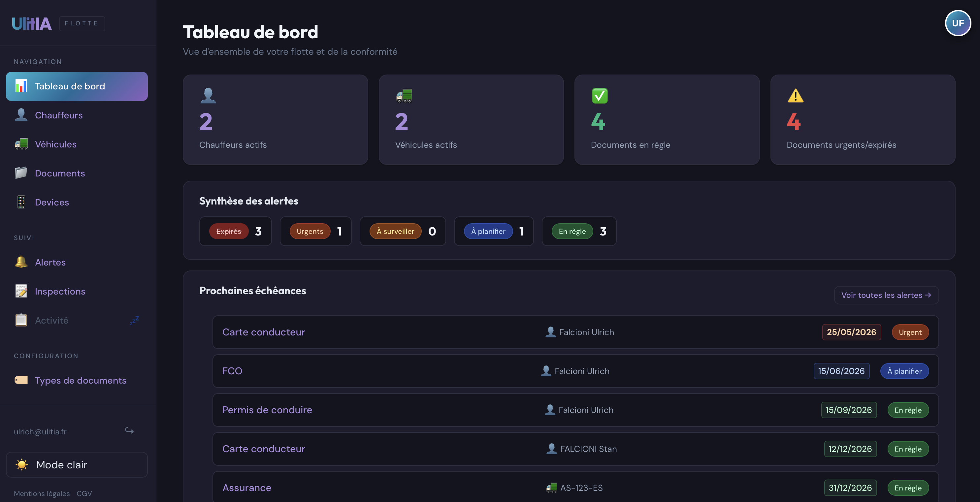Viewport: 980px width, 502px height.
Task: Click the ulrich@ulitia.fr email
Action: coord(40,431)
